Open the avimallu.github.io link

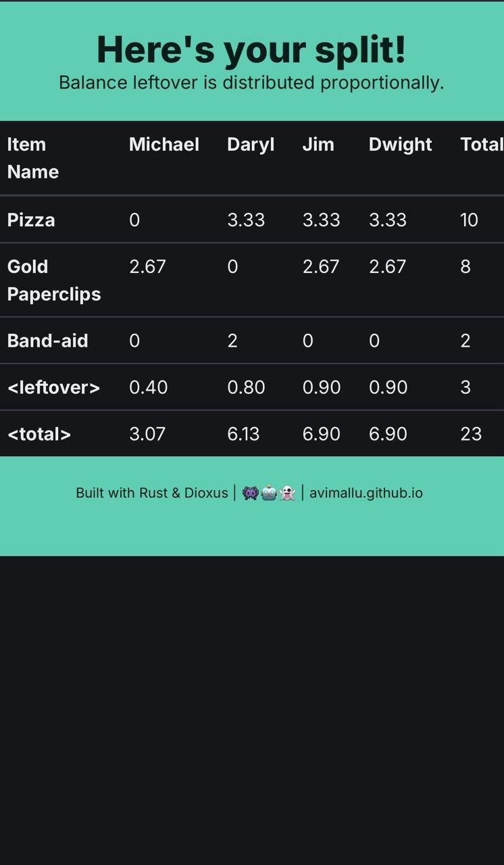pyautogui.click(x=366, y=493)
